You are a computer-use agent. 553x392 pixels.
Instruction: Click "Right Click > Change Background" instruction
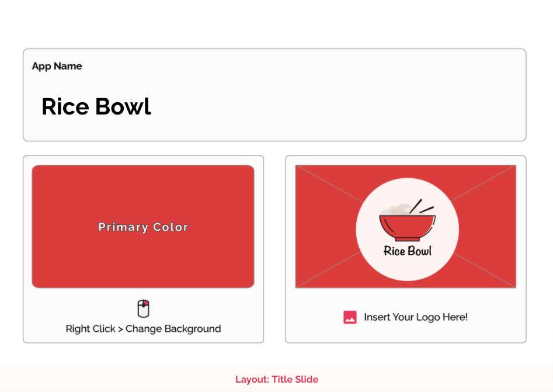[x=143, y=329]
